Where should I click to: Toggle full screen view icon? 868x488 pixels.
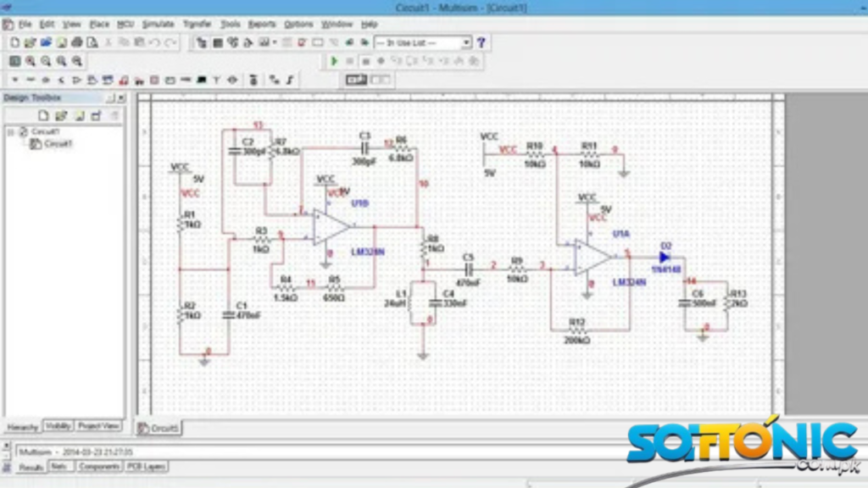coord(15,61)
